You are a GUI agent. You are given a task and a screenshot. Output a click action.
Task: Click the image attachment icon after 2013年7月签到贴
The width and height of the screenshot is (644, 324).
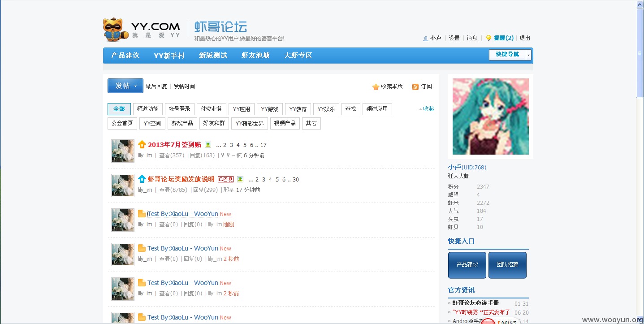208,145
